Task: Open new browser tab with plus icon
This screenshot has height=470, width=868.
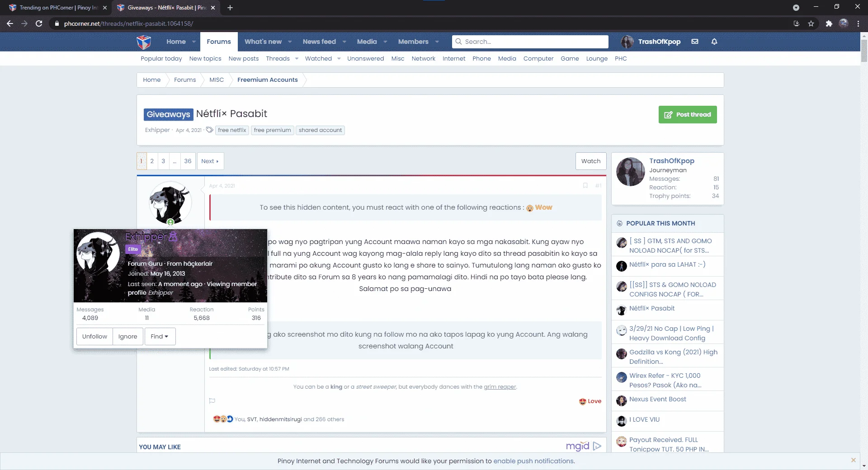Action: click(x=230, y=8)
